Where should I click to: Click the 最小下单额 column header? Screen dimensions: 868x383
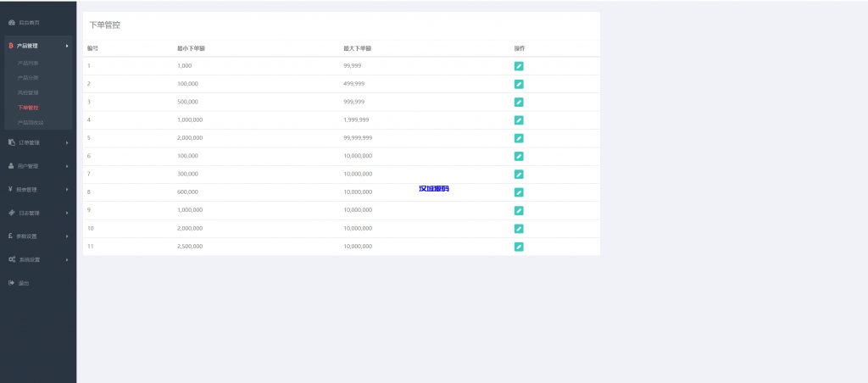[x=191, y=48]
